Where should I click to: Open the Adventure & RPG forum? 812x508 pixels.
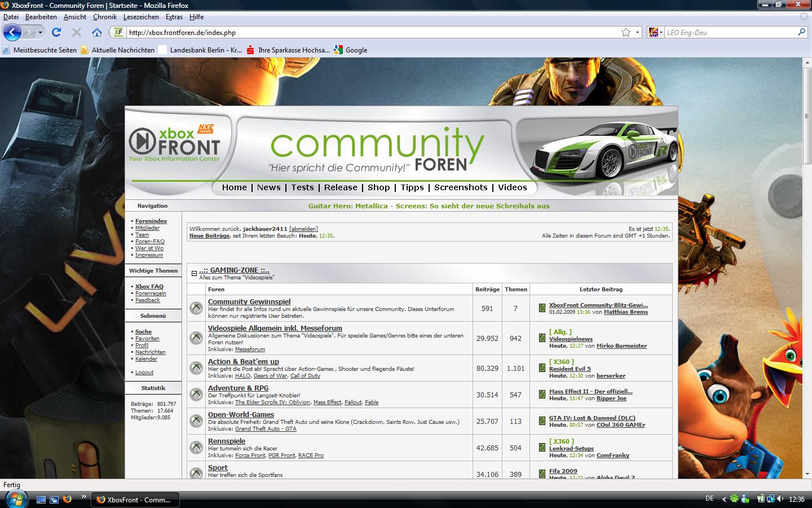(x=238, y=388)
